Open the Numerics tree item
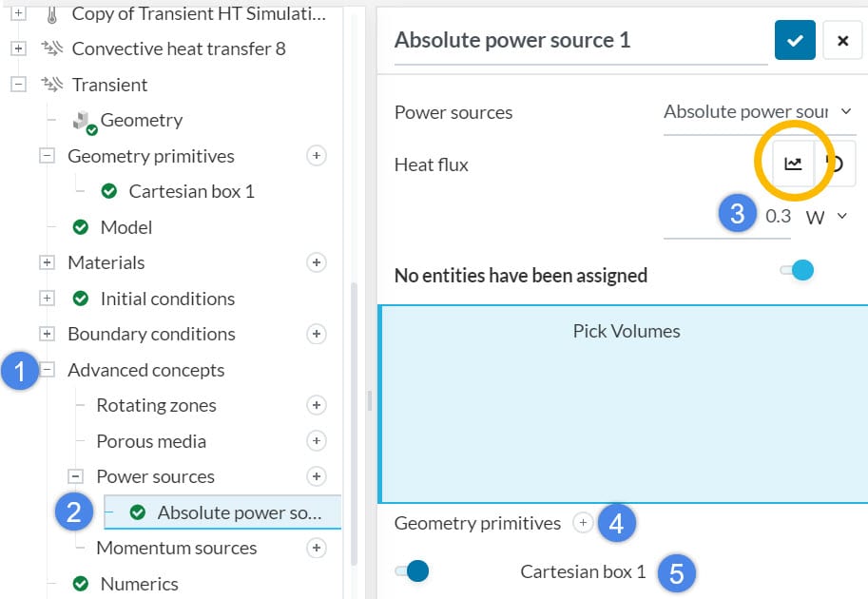Viewport: 868px width, 599px height. tap(139, 584)
